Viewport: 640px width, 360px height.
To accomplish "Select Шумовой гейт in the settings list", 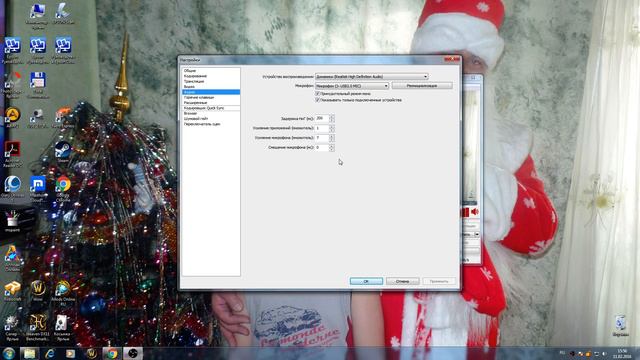I will point(211,118).
